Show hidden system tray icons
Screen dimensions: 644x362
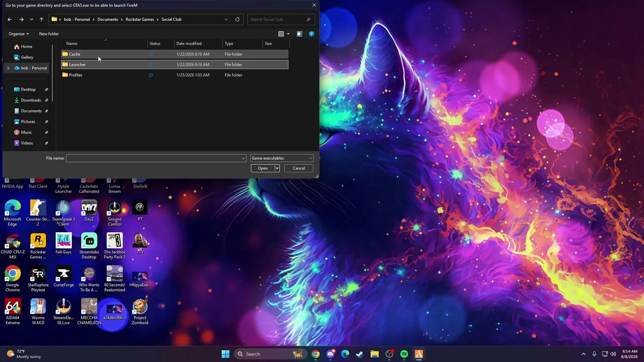(584, 354)
